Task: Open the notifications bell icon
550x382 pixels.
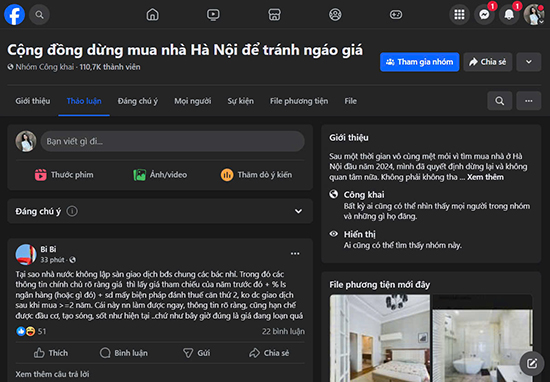Action: pyautogui.click(x=509, y=15)
